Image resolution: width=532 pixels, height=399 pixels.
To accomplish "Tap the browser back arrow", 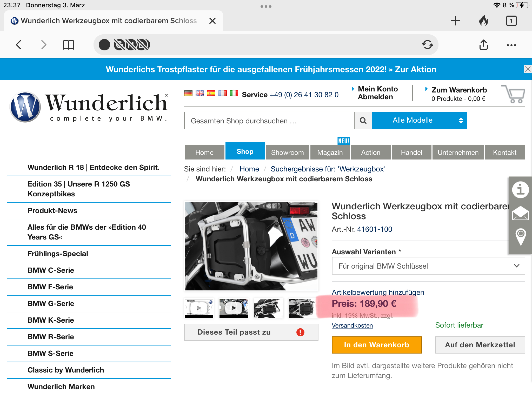I will click(18, 45).
